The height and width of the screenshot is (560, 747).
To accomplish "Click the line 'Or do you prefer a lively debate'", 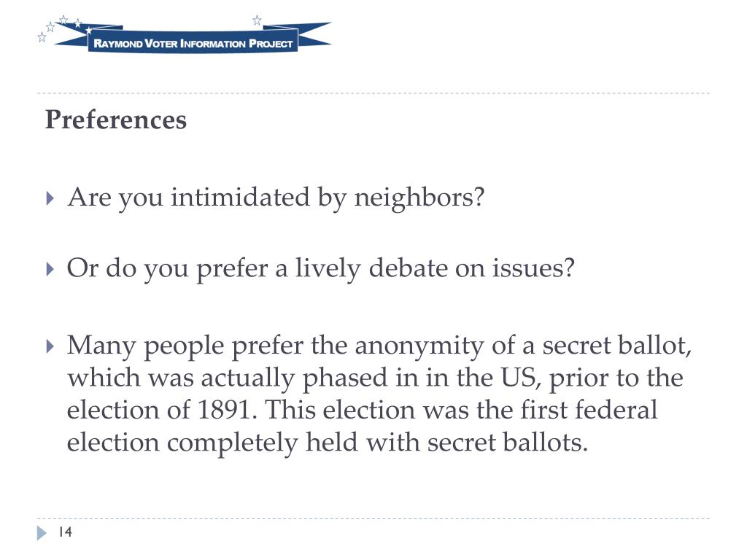I will (x=321, y=268).
